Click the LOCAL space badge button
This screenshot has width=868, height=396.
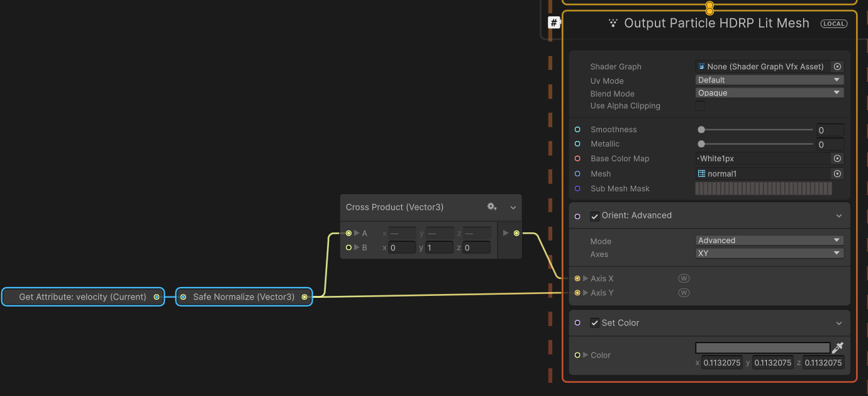(833, 24)
